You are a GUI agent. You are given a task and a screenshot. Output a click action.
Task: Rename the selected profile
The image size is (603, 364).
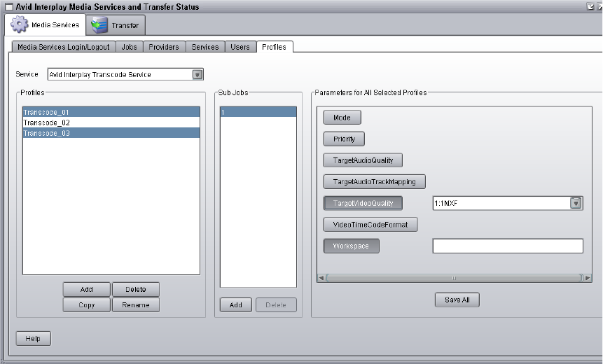pyautogui.click(x=136, y=304)
